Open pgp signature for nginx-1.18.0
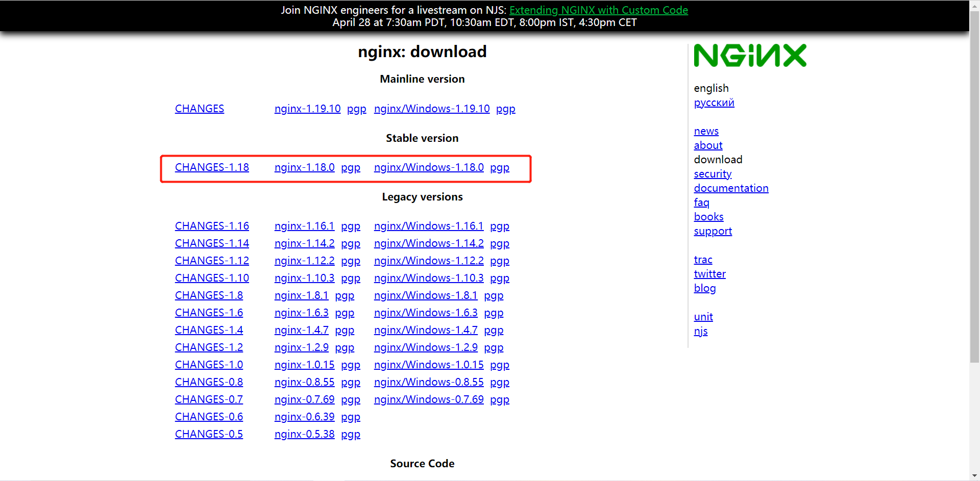Screen dimensions: 980x481 (x=351, y=168)
